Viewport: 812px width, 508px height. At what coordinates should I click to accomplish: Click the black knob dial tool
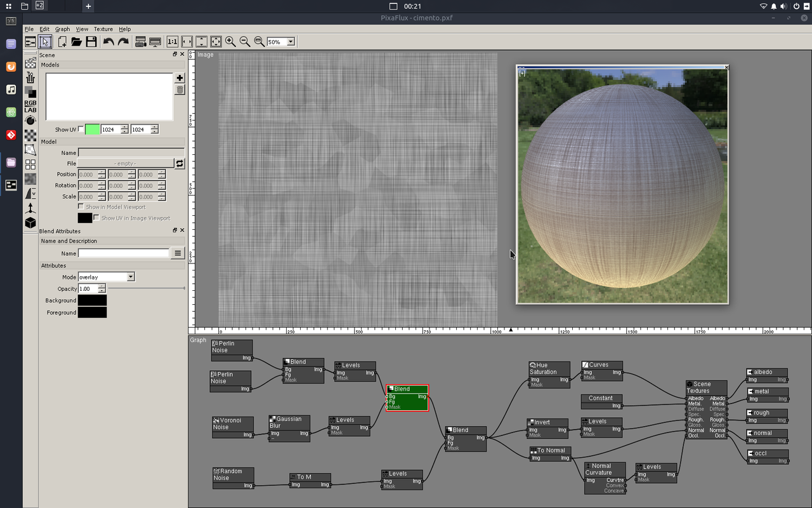point(30,120)
